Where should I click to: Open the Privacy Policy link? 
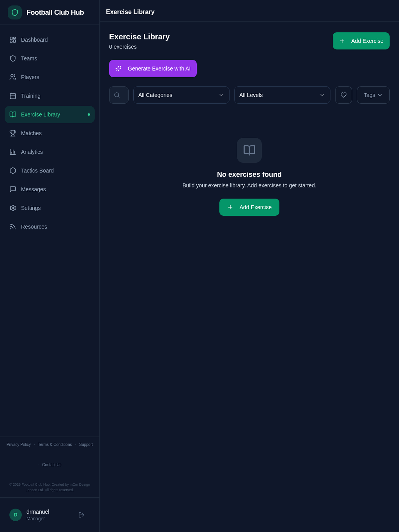point(19,444)
